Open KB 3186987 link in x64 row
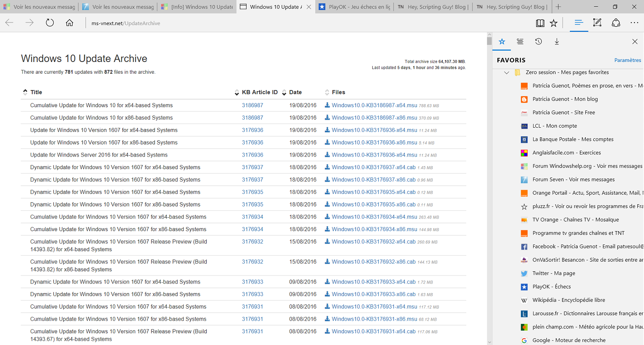Image resolution: width=644 pixels, height=345 pixels. [x=252, y=106]
